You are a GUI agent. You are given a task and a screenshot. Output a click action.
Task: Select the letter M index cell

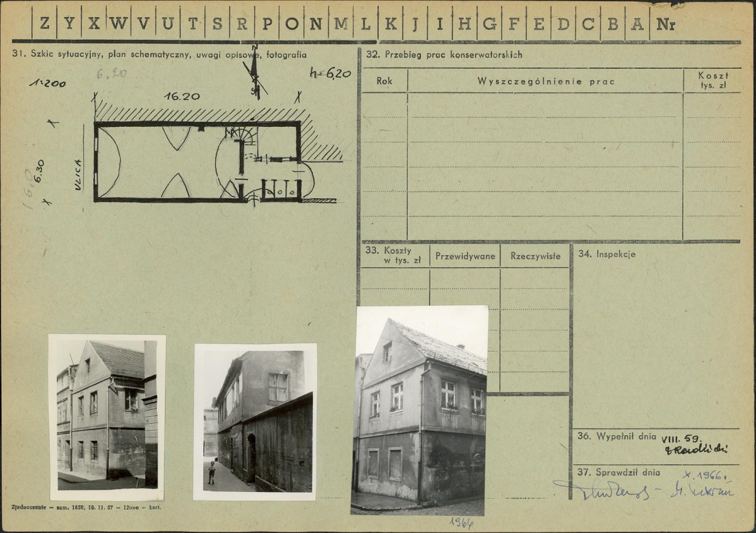coord(341,24)
